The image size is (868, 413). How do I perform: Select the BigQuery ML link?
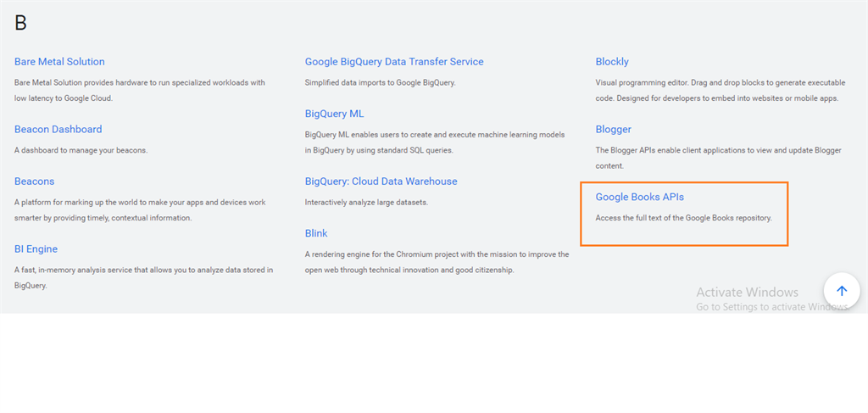click(x=334, y=114)
